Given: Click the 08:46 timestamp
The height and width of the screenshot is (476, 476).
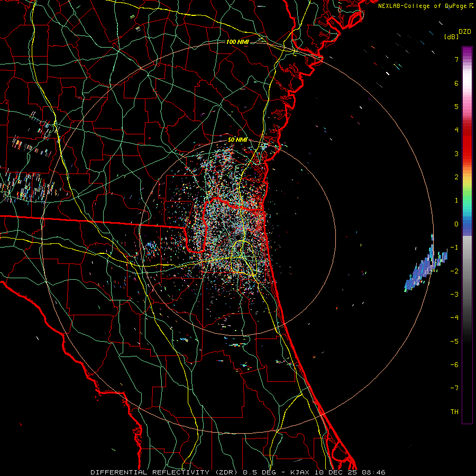Looking at the screenshot, I should 374,472.
